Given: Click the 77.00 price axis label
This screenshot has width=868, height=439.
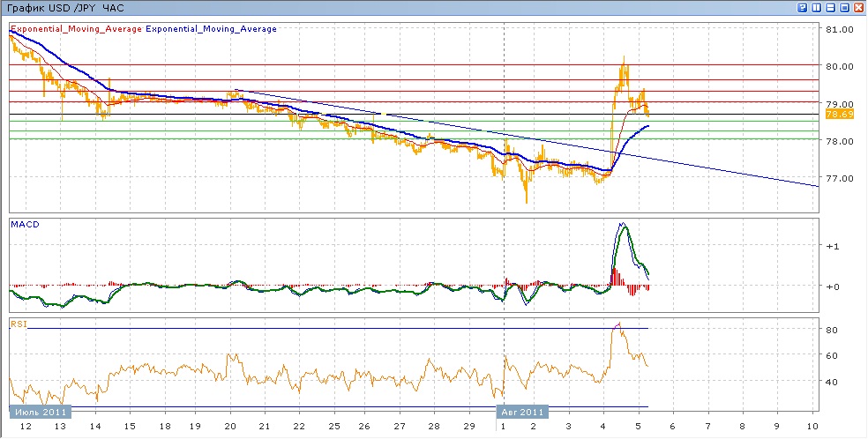Looking at the screenshot, I should pos(838,178).
